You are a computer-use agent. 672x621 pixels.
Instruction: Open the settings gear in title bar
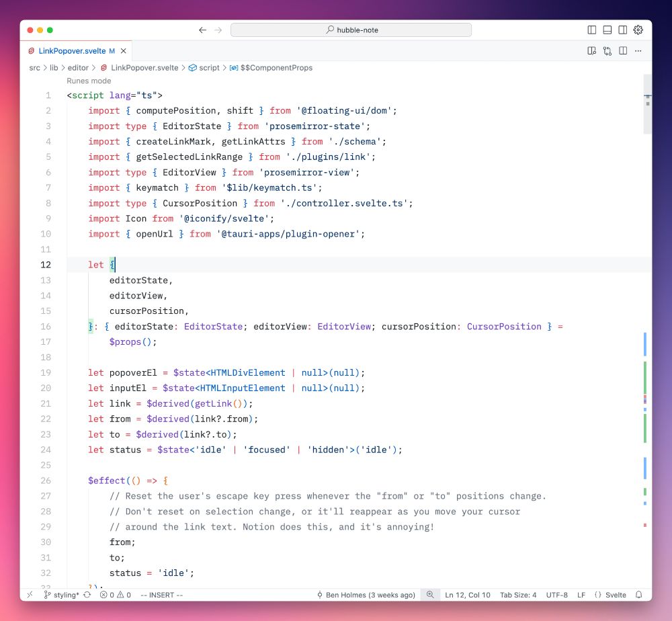coord(638,30)
